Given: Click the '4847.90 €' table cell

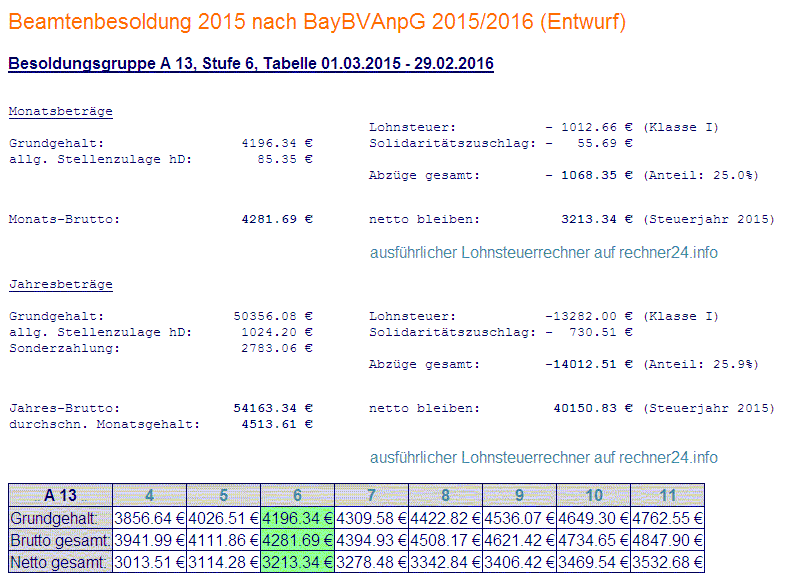Looking at the screenshot, I should tap(667, 540).
